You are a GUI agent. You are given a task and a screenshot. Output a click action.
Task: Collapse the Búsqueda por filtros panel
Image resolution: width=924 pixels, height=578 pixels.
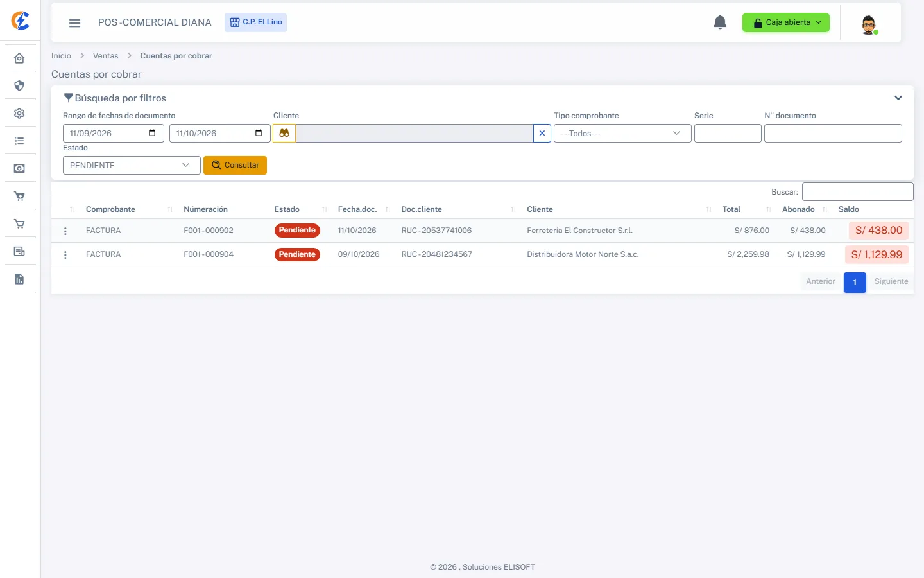tap(898, 98)
